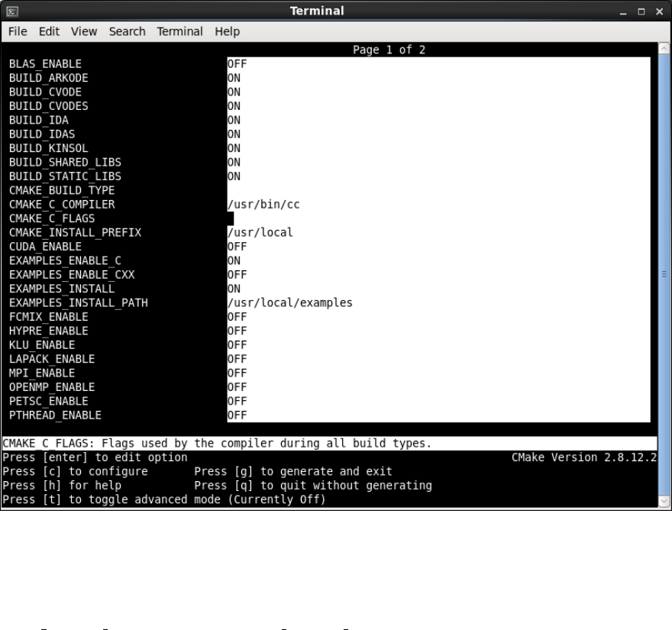Open the Search menu
The width and height of the screenshot is (672, 630).
click(128, 32)
